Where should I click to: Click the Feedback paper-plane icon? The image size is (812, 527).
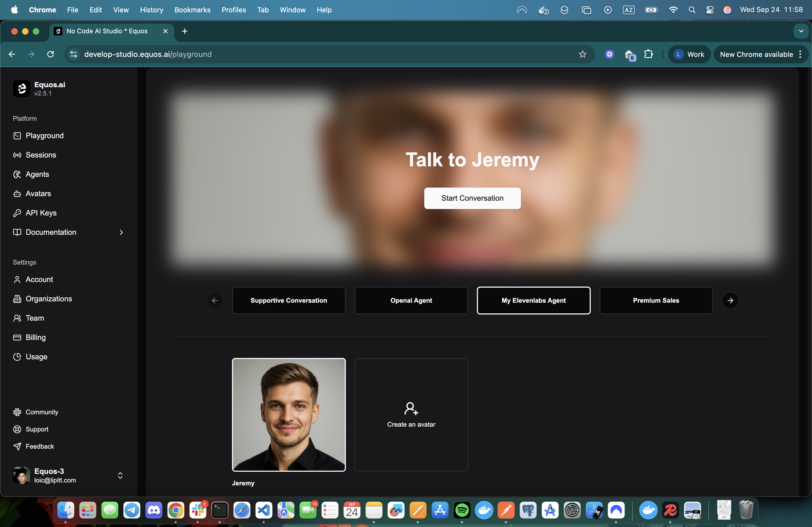pyautogui.click(x=17, y=447)
